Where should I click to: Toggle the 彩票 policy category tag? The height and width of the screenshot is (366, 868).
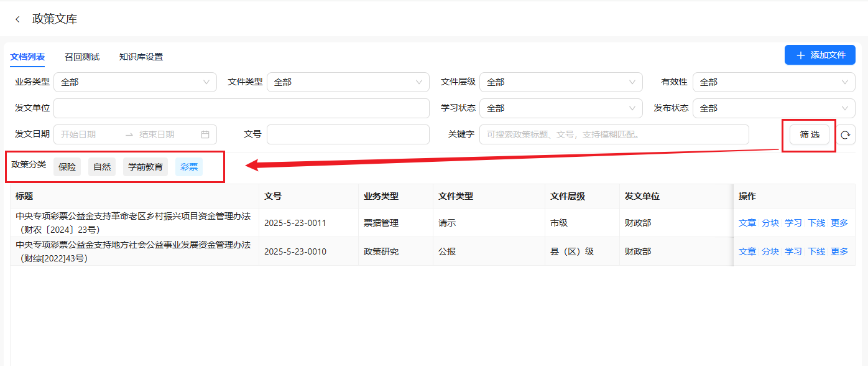(x=188, y=167)
